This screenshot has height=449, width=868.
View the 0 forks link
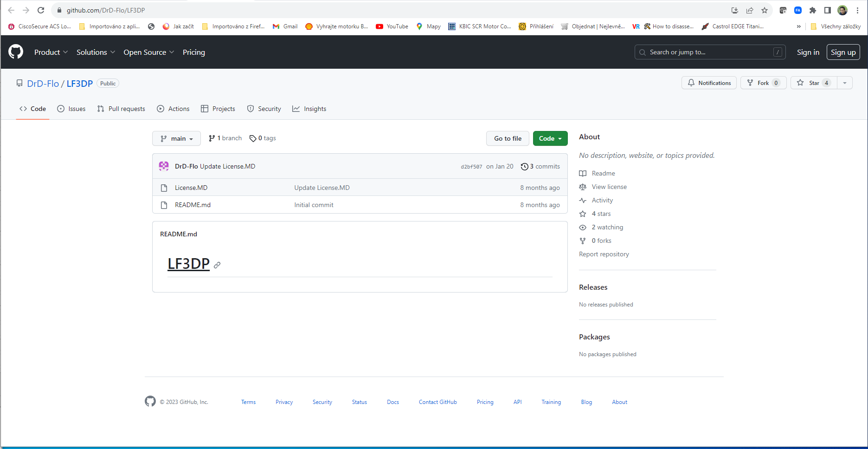click(596, 241)
